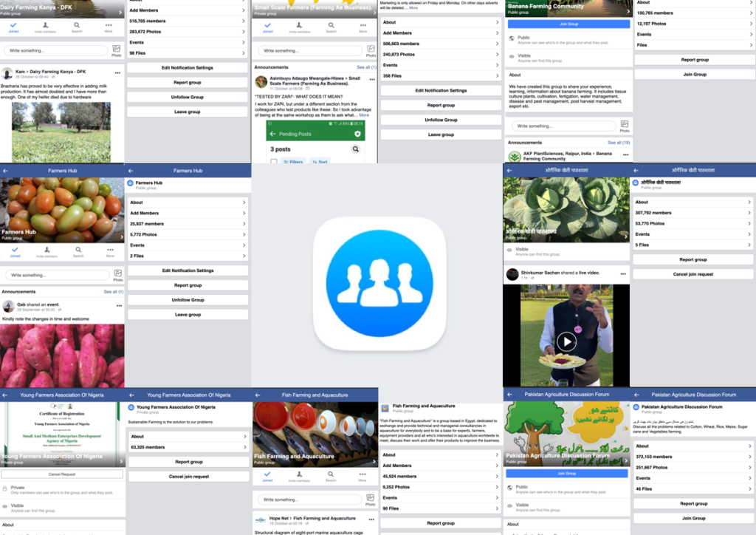The height and width of the screenshot is (535, 756).
Task: Tap the shield icon in Pending Posts header
Action: click(x=357, y=134)
